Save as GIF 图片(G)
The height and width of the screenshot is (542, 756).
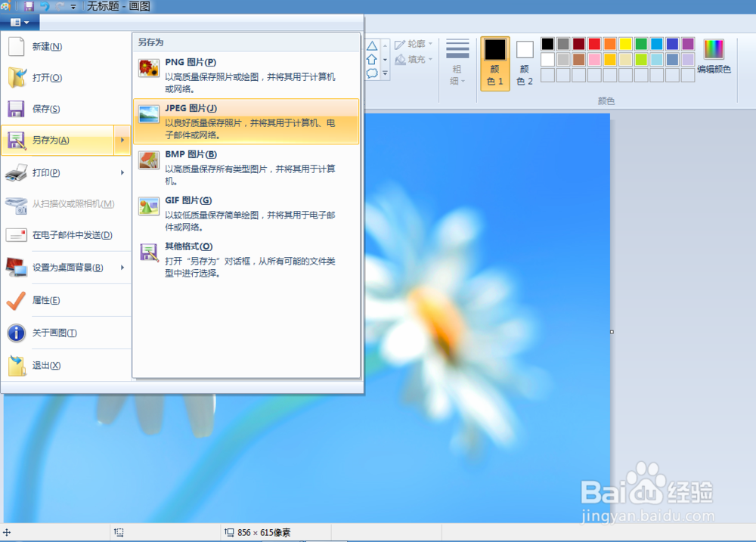(246, 213)
